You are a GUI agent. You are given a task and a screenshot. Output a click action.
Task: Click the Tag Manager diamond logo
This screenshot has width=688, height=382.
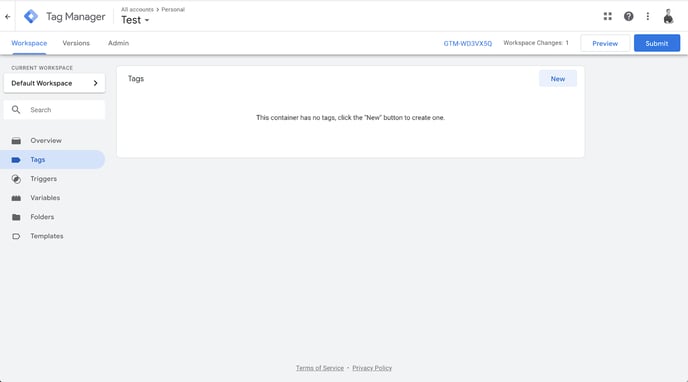[x=31, y=16]
